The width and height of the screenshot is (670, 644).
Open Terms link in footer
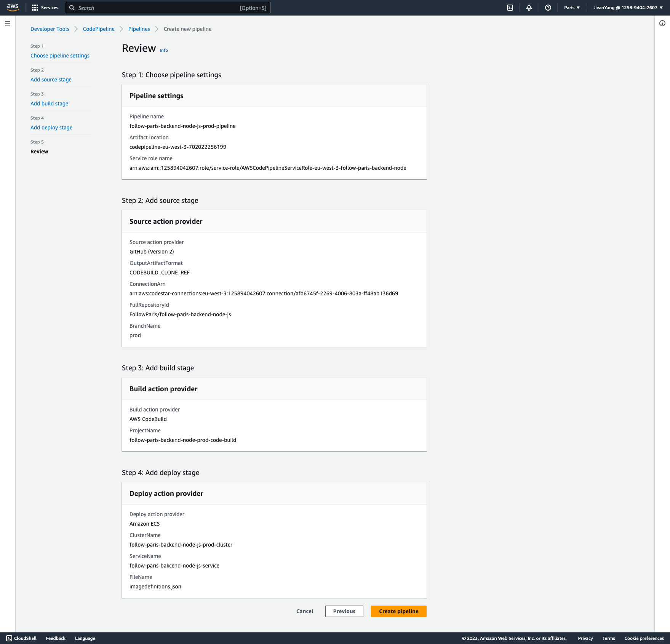609,638
